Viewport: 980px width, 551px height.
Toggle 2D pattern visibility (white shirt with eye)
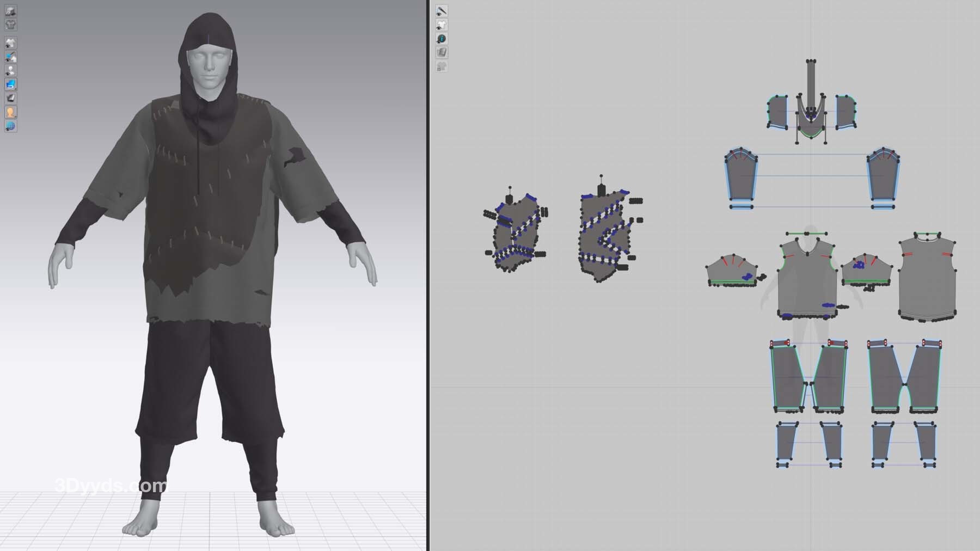click(x=442, y=25)
